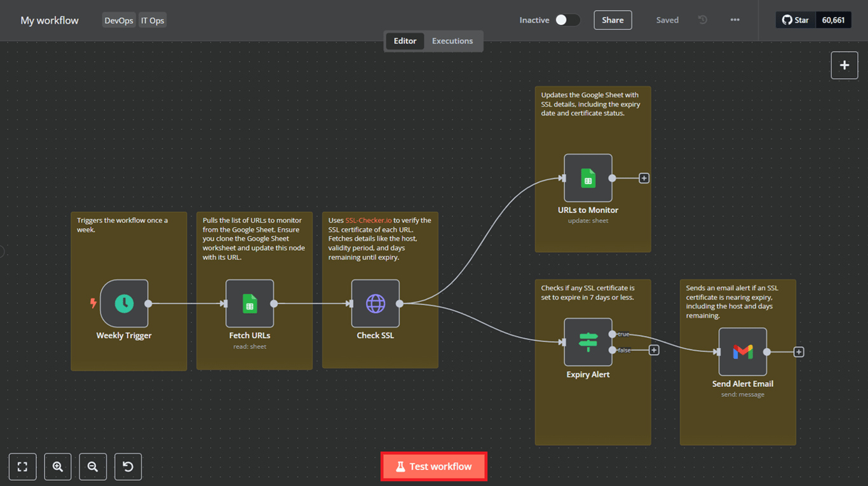Click the reset zoom undo icon
Viewport: 868px width, 486px height.
tap(128, 466)
